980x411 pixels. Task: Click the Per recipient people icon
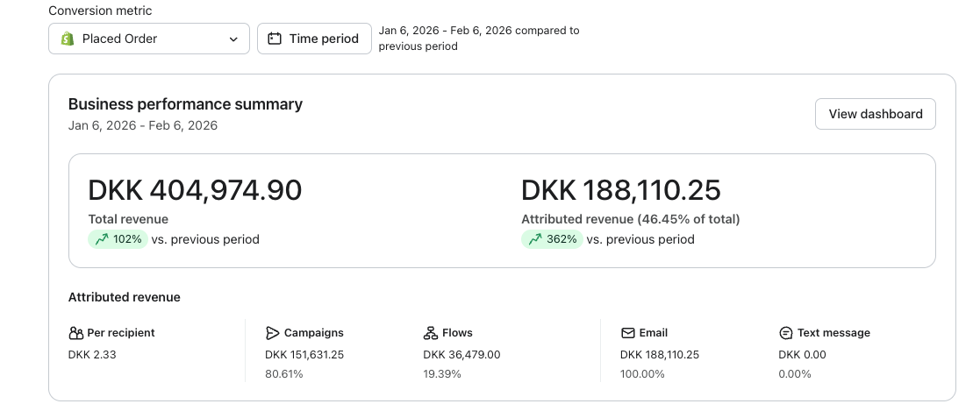pyautogui.click(x=75, y=333)
